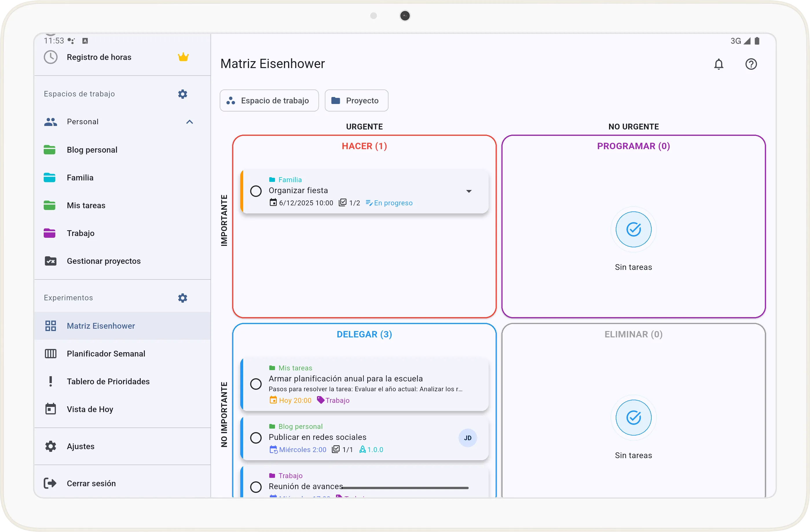Collapse the Personal workspace
Screen dimensions: 810x532
click(190, 122)
